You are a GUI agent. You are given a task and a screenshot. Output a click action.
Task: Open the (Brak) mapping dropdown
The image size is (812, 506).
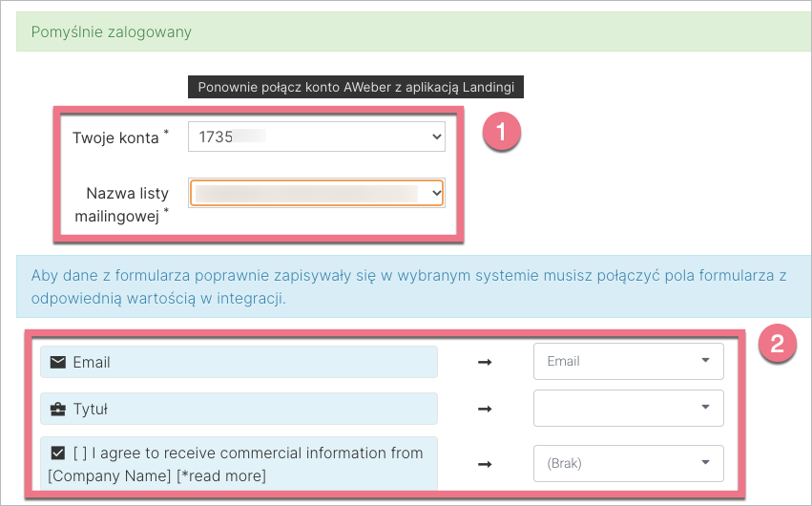click(628, 464)
